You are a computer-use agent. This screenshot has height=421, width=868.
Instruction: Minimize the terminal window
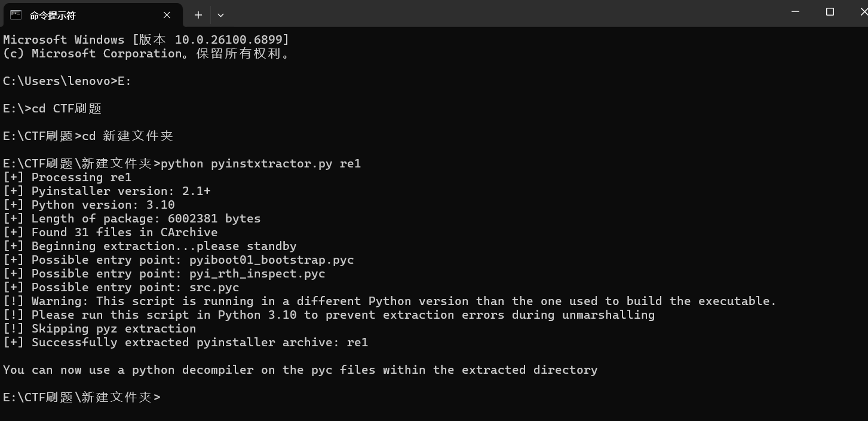pos(795,12)
